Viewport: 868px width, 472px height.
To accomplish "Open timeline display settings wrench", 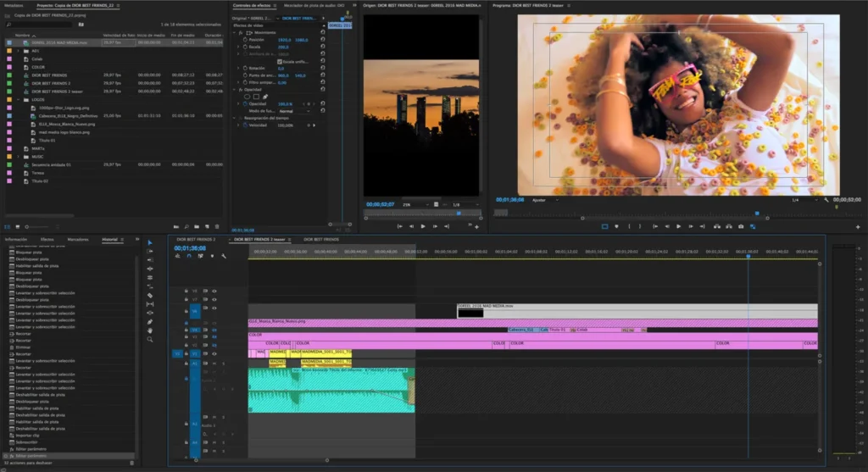I will coord(224,256).
